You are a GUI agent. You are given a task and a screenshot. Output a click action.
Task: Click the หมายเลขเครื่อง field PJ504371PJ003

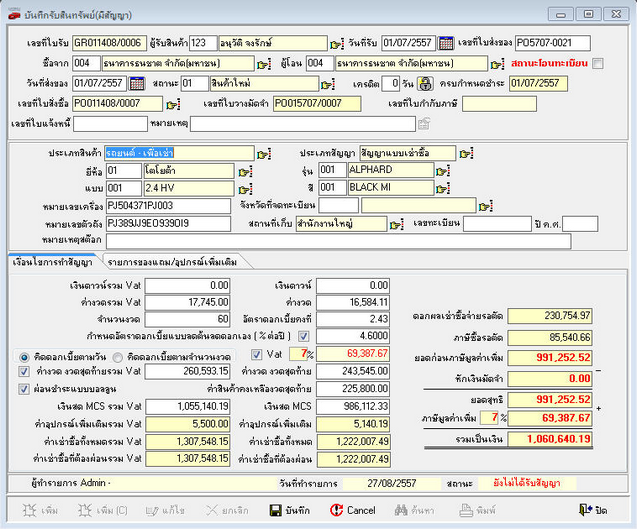pos(168,206)
